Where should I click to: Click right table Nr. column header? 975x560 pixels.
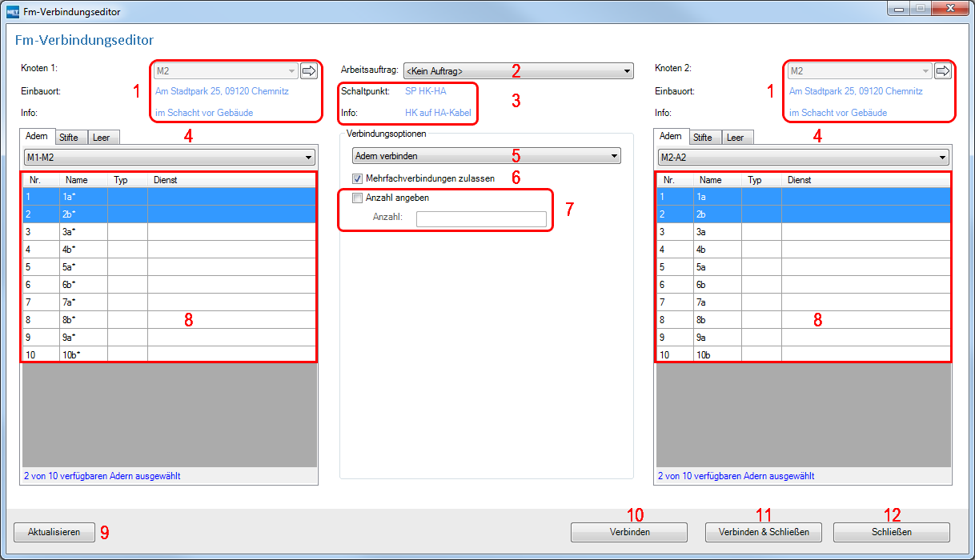(x=675, y=180)
